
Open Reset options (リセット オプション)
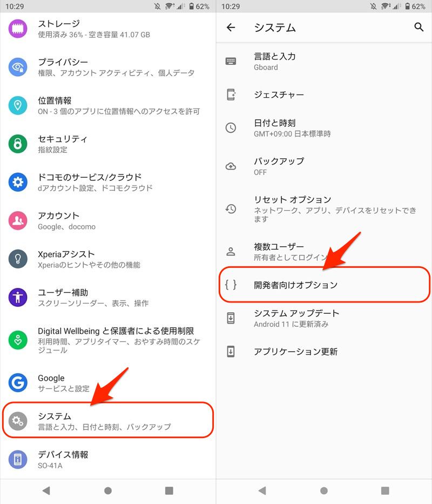click(x=324, y=209)
